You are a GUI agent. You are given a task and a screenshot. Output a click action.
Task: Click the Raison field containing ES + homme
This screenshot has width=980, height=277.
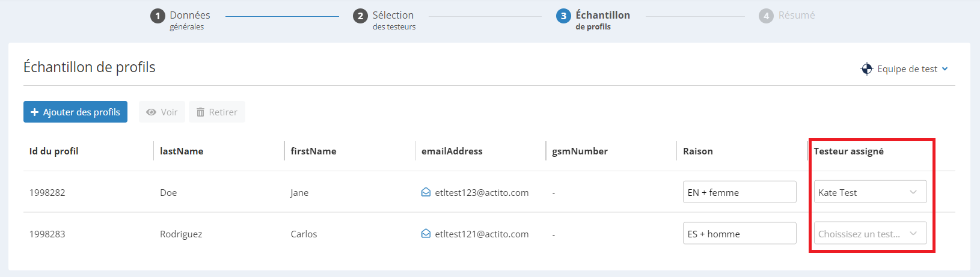(x=740, y=234)
